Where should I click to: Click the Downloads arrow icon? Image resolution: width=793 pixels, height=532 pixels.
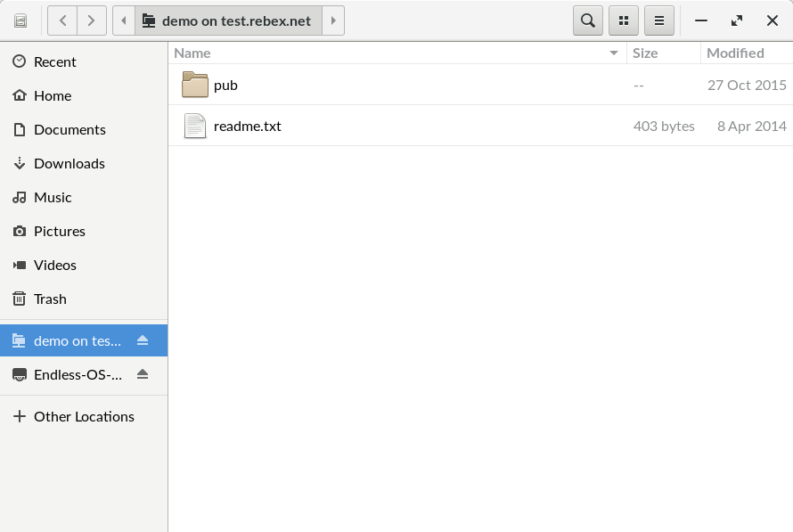click(20, 163)
